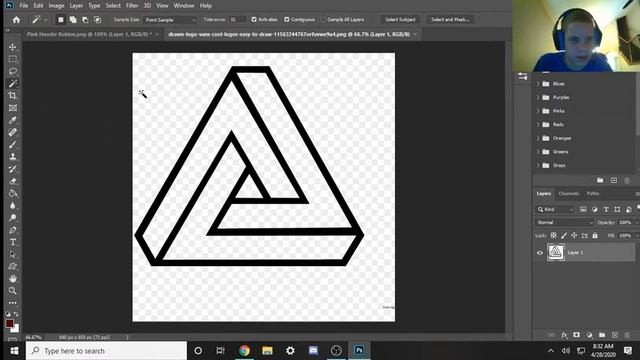Click the Add layer mask icon
The width and height of the screenshot is (640, 360).
tap(576, 335)
